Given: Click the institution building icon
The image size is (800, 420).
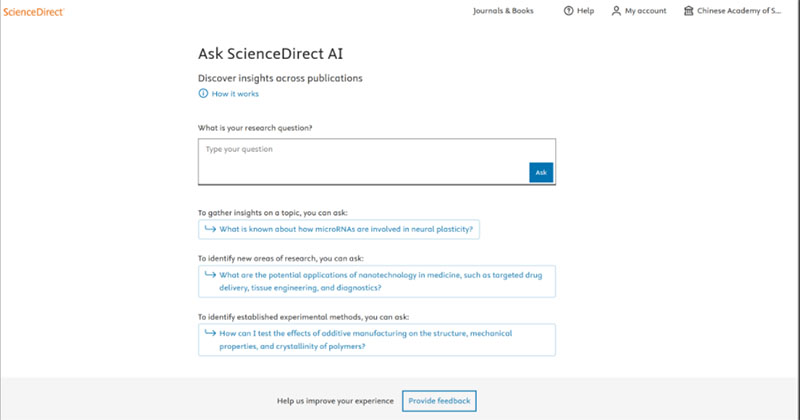Looking at the screenshot, I should click(x=688, y=11).
